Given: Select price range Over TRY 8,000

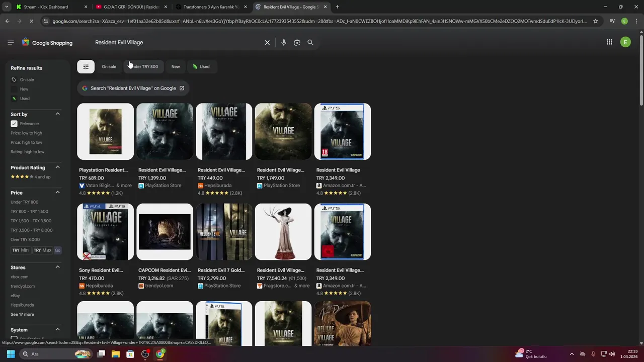Looking at the screenshot, I should pos(25,240).
